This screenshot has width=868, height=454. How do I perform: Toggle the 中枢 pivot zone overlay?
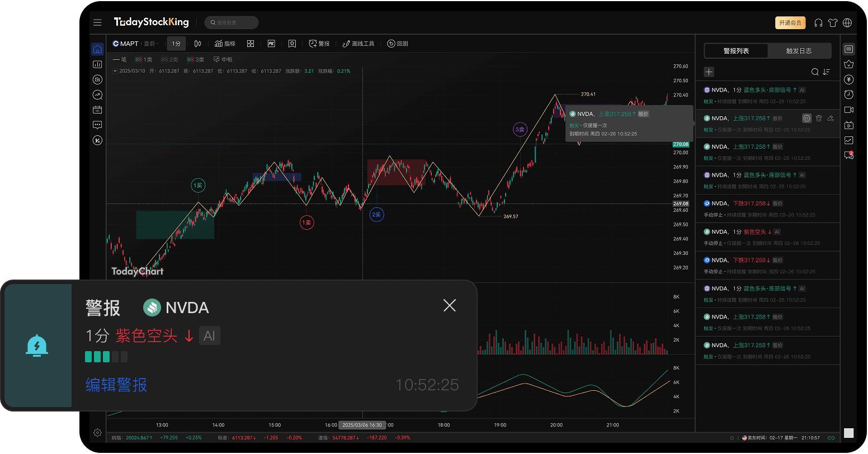pos(223,59)
